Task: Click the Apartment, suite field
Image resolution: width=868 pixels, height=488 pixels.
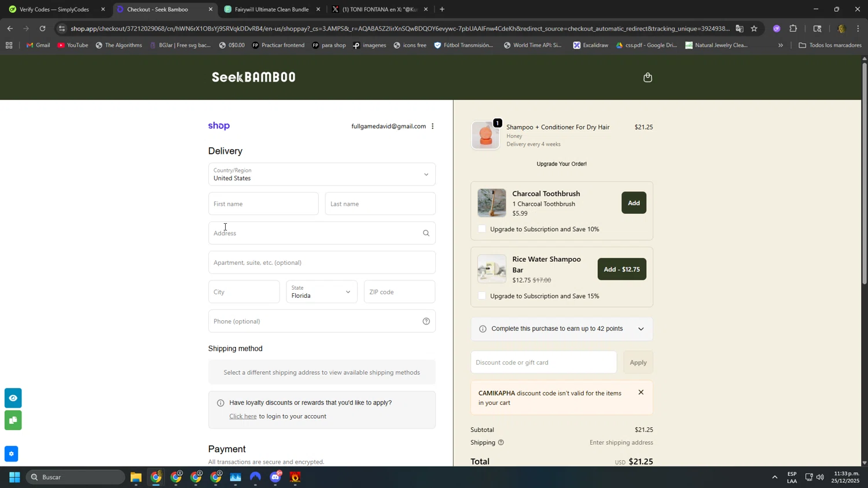Action: [322, 263]
